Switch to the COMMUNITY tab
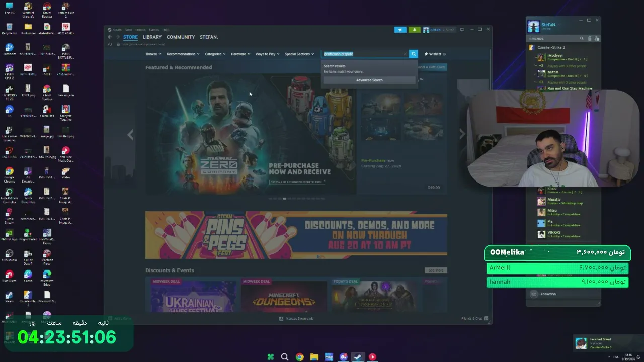644x362 pixels. [181, 37]
